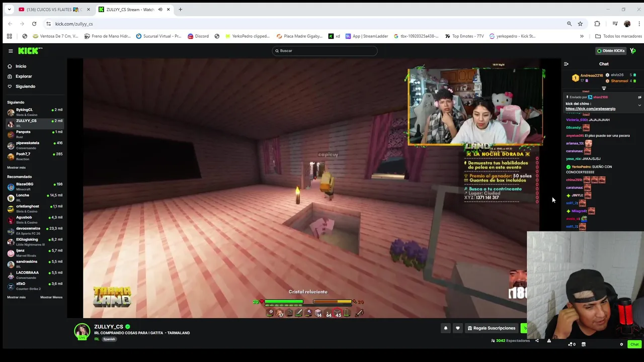Open chat settings gear

point(621,344)
